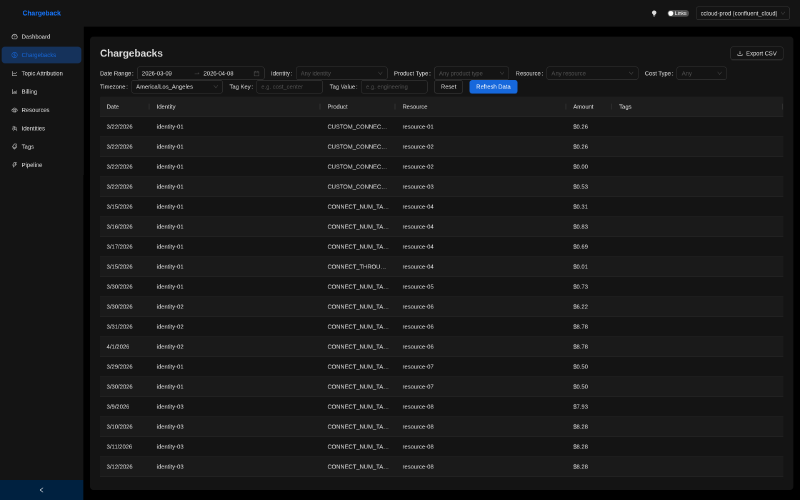Open the Timezone America/Los_Angeles dropdown
Image resolution: width=800 pixels, height=500 pixels.
(177, 87)
